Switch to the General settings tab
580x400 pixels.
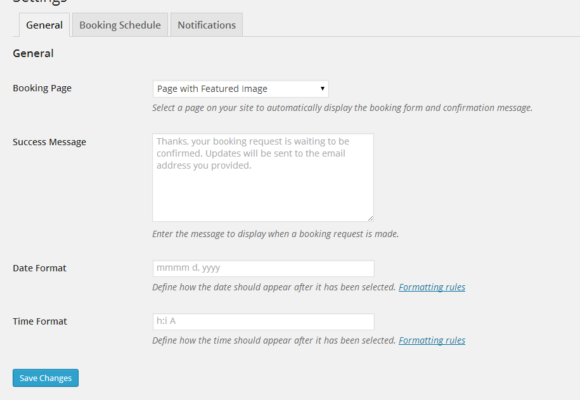pyautogui.click(x=44, y=25)
